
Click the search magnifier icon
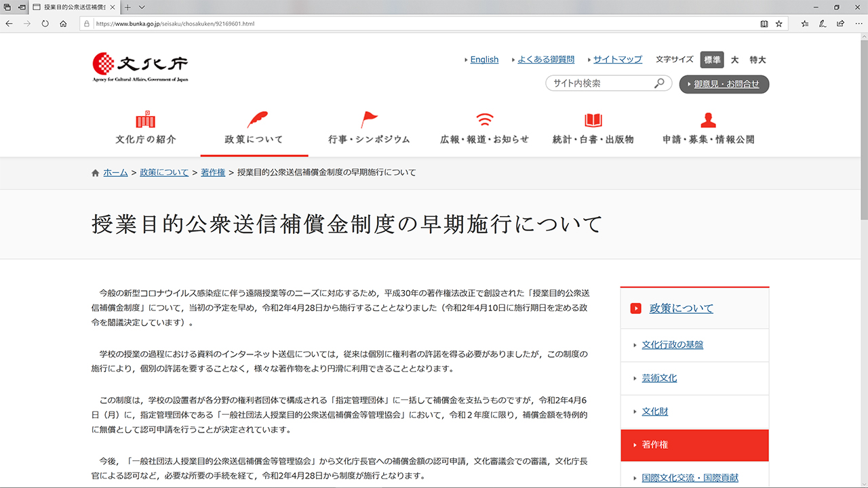tap(659, 83)
